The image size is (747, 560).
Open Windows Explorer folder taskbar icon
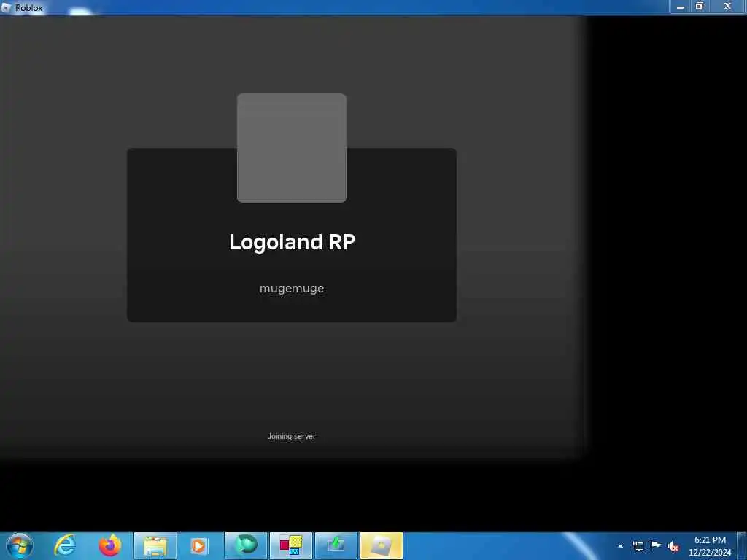pyautogui.click(x=155, y=545)
